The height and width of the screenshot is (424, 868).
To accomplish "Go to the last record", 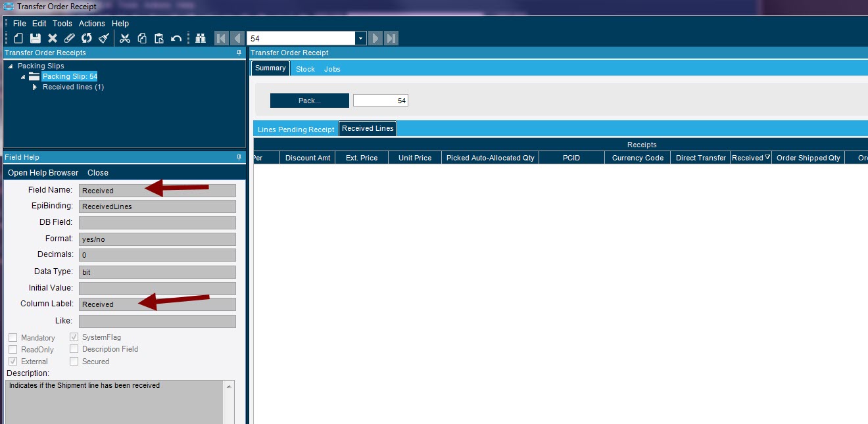I will point(391,38).
